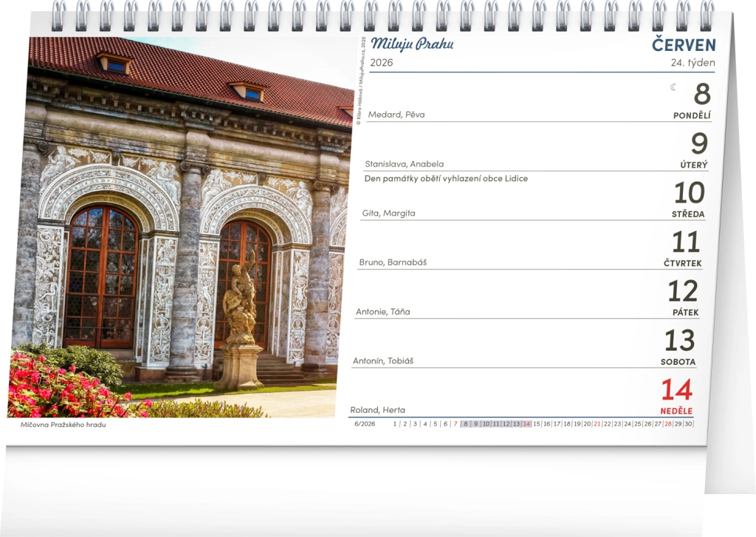Viewport: 756px width, 537px height.
Task: Select the ČERVEN month heading
Action: pyautogui.click(x=684, y=44)
